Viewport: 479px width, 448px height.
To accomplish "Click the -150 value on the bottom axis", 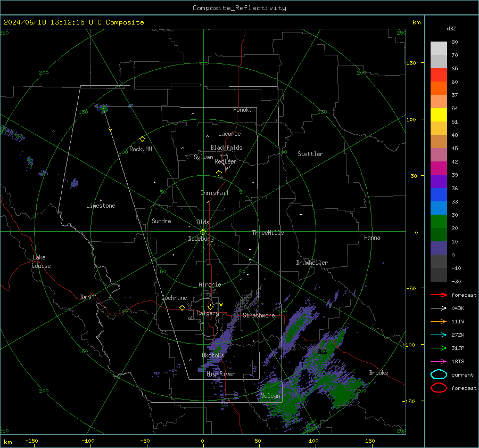I will 31,441.
